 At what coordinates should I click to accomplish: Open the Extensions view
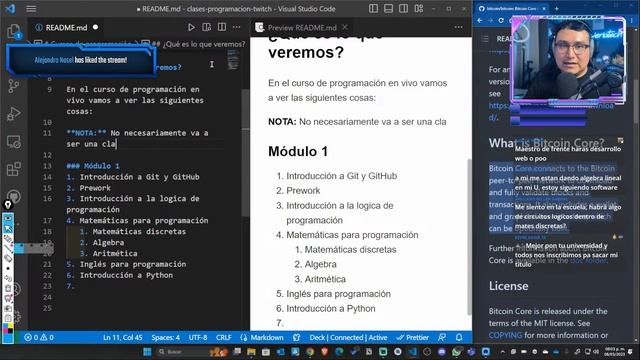[x=13, y=169]
